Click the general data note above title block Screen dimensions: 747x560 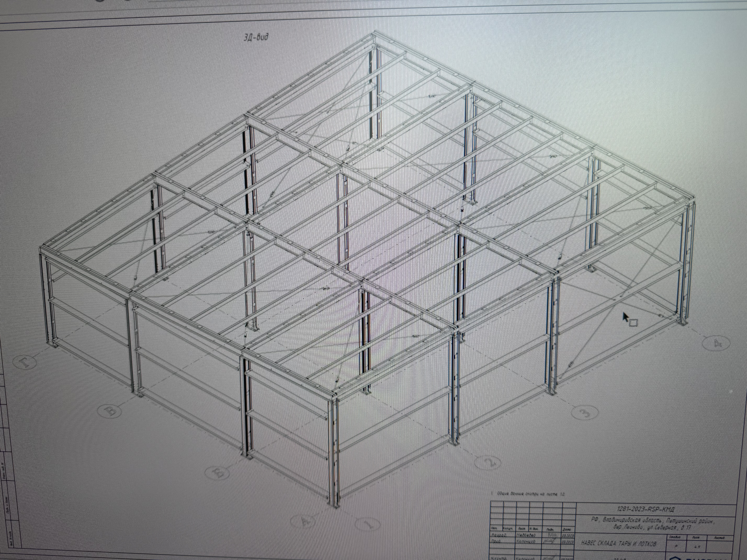click(x=528, y=493)
